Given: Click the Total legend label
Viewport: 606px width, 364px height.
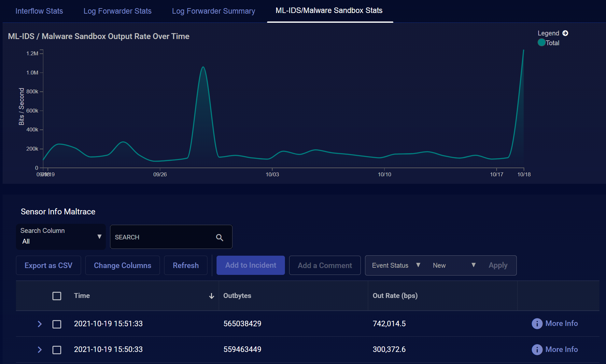Looking at the screenshot, I should point(553,43).
